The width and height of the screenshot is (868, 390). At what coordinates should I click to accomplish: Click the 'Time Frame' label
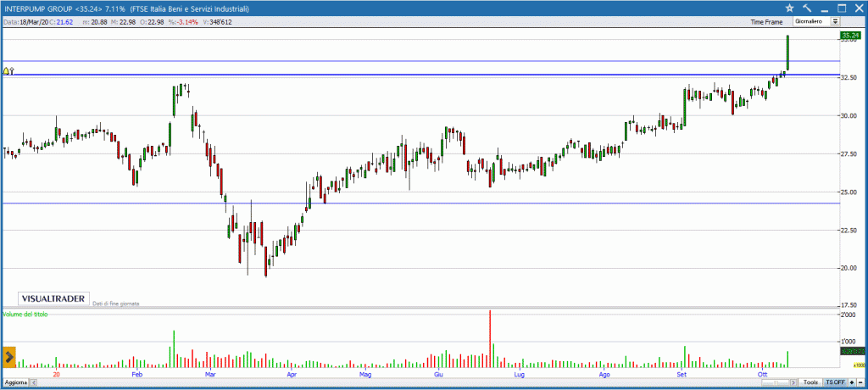766,22
